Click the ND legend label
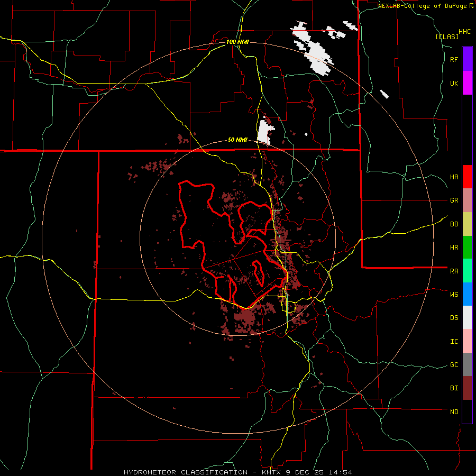The width and height of the screenshot is (476, 476). (x=454, y=412)
